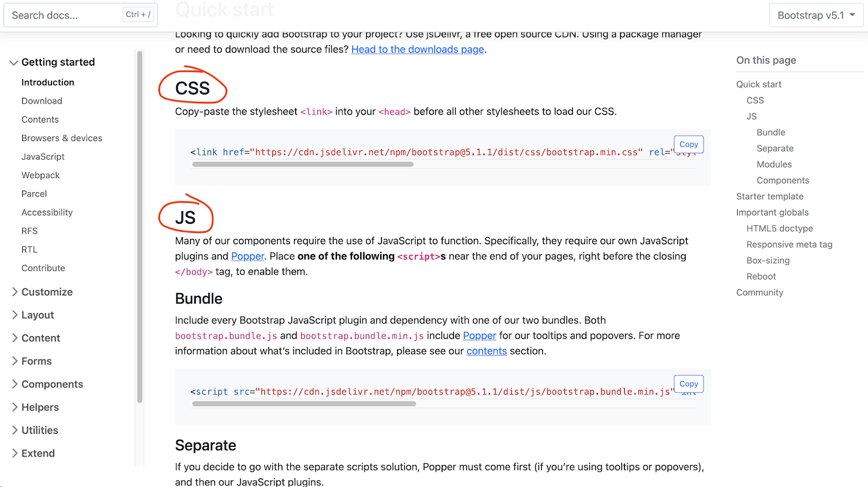Click the sidebar vertical scrollbar
The width and height of the screenshot is (868, 487).
(139, 227)
